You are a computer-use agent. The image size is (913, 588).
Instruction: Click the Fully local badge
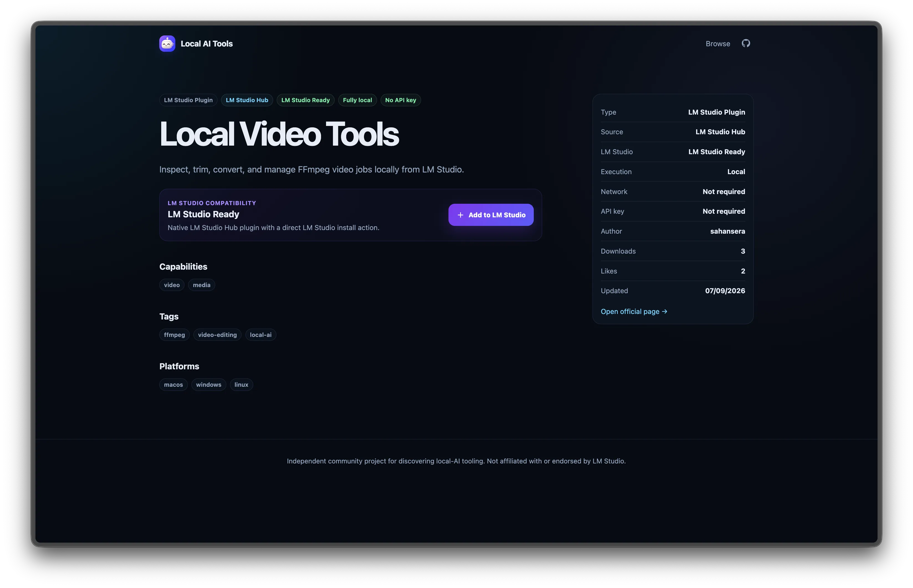pos(357,100)
